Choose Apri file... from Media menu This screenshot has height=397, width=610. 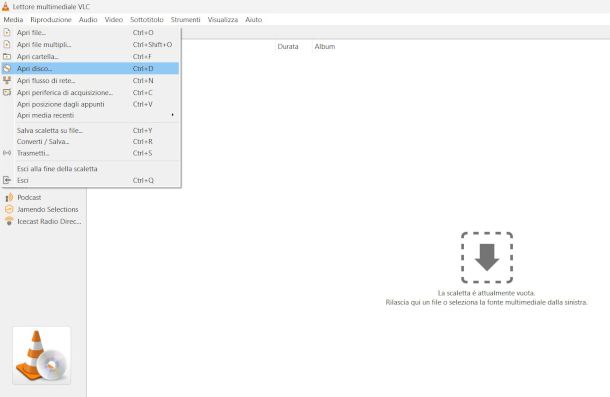(90, 32)
